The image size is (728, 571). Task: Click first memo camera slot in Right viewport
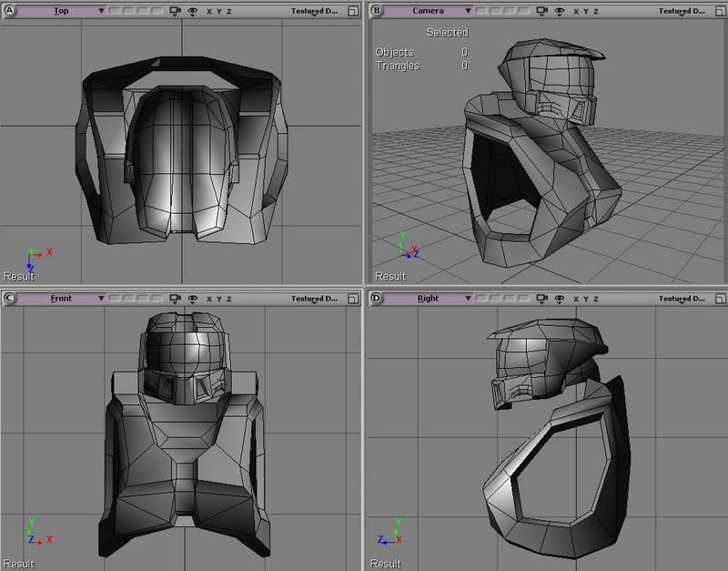tap(481, 299)
